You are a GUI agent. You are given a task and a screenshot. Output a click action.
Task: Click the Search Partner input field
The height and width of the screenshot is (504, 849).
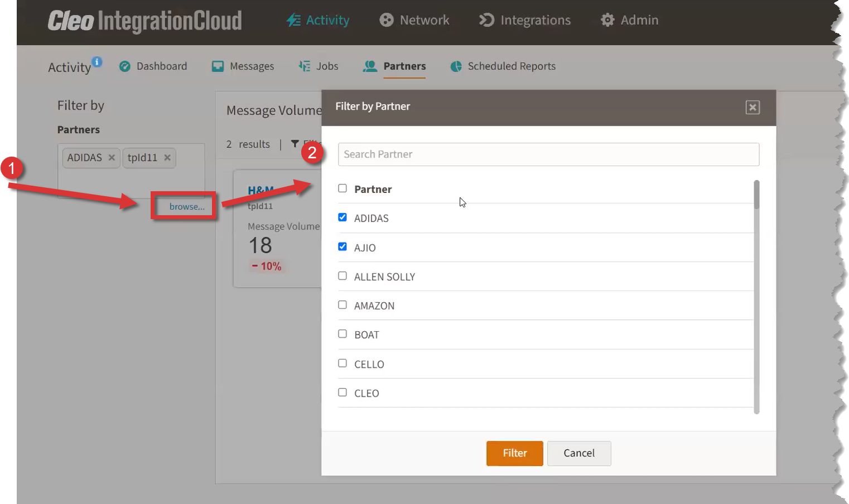548,154
